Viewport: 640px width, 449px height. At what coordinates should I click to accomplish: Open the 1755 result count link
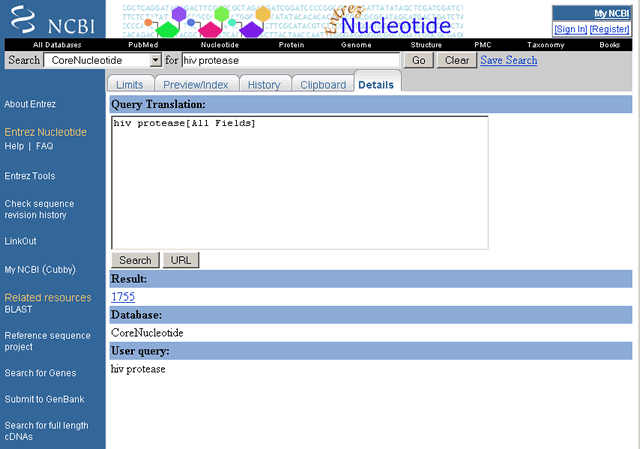pyautogui.click(x=123, y=297)
